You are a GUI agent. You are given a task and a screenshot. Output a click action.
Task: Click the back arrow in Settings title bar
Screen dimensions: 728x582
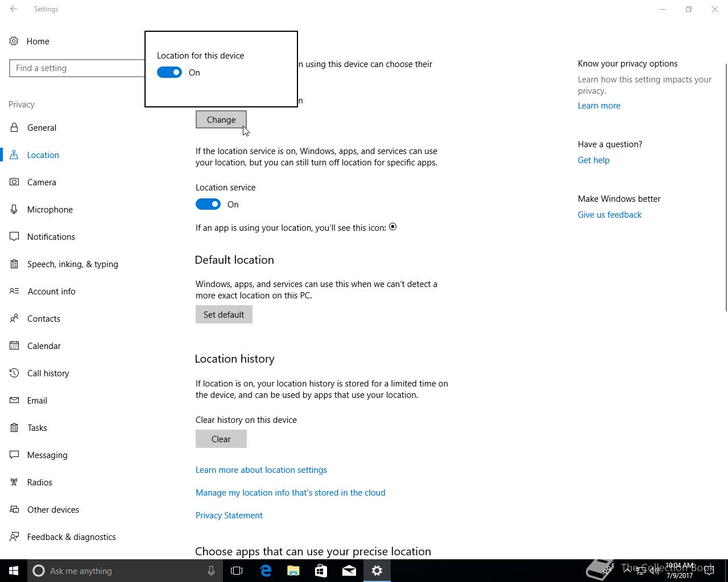click(14, 9)
